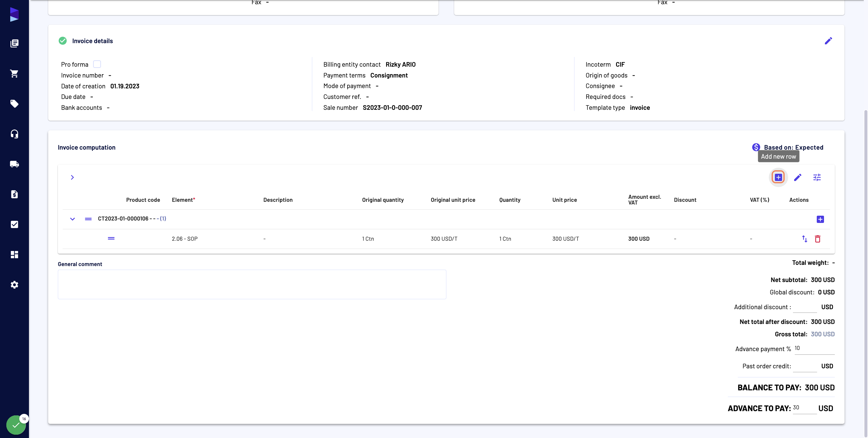Open the price tag sidebar section
The image size is (868, 438).
click(x=14, y=103)
